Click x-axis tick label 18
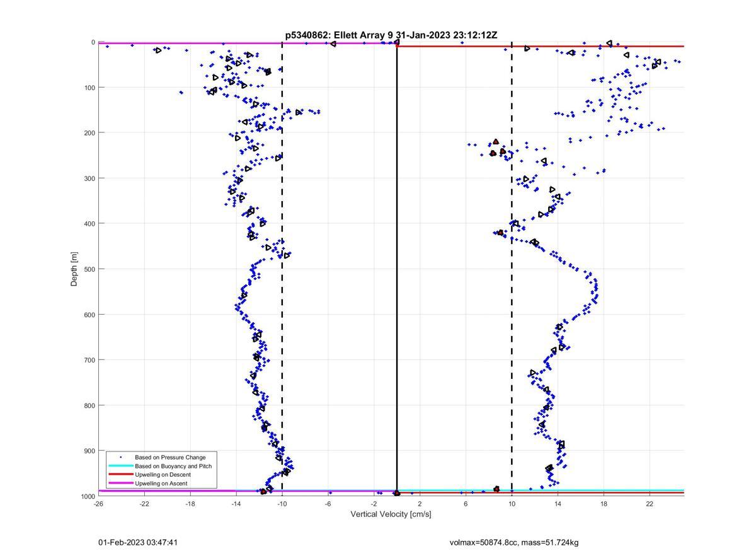 (604, 504)
